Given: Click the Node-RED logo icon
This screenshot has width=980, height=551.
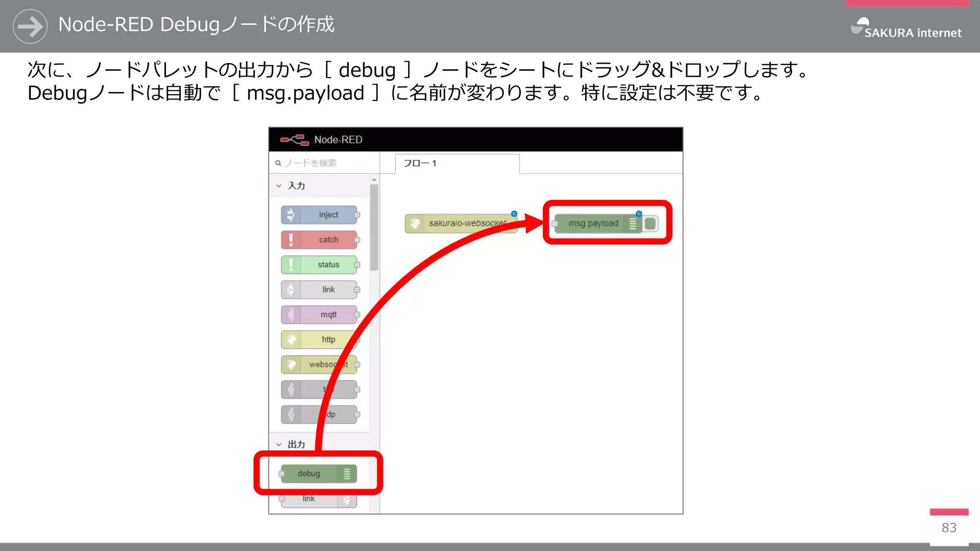Looking at the screenshot, I should pyautogui.click(x=294, y=140).
